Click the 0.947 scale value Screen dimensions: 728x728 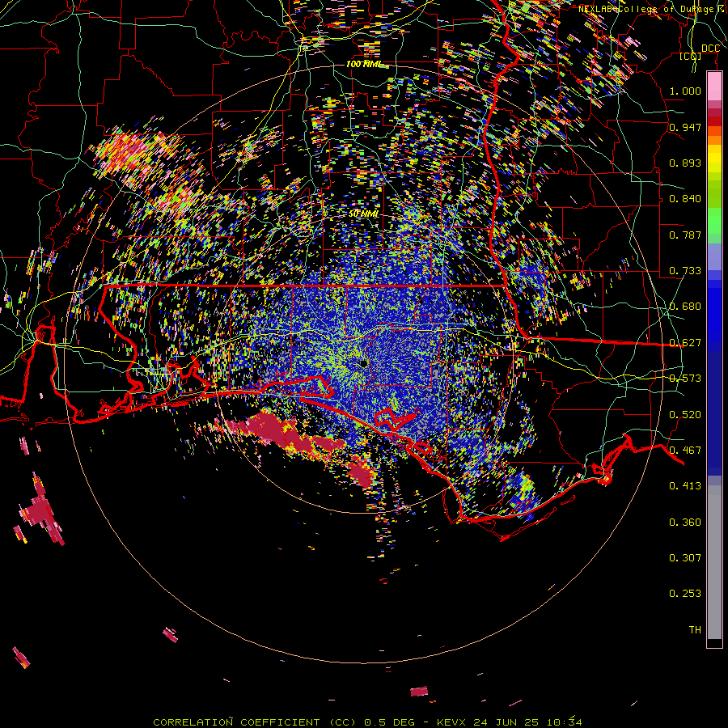pos(685,127)
